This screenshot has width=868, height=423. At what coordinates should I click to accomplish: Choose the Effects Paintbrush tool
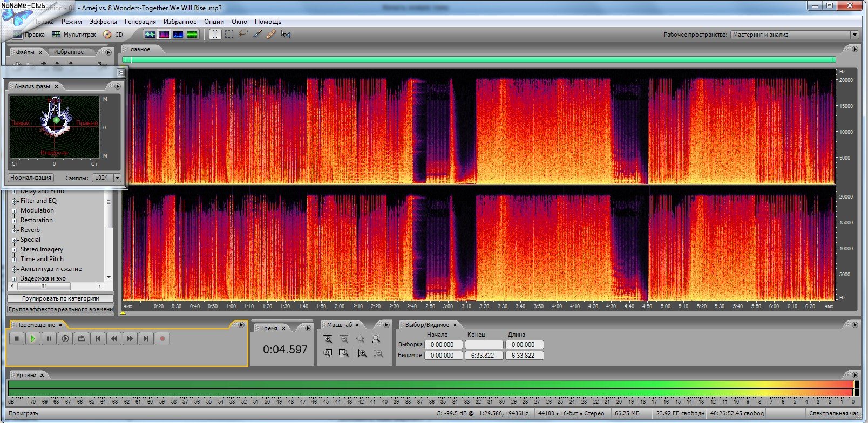tap(257, 35)
